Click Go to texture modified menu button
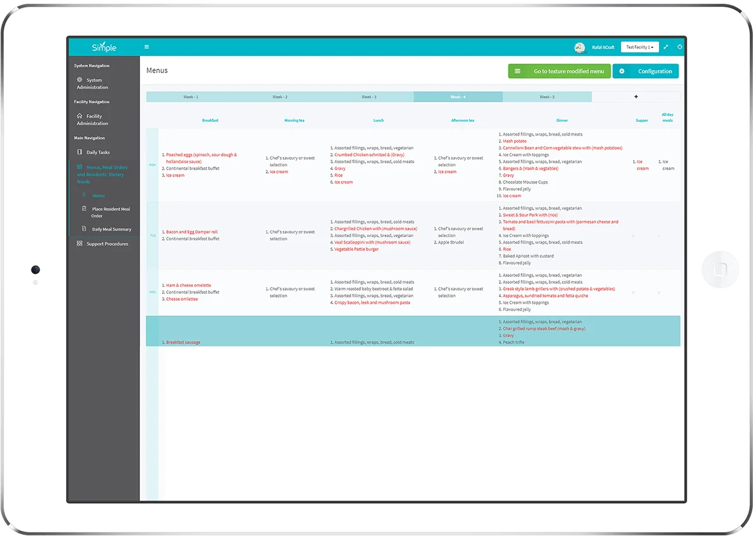This screenshot has height=536, width=756. click(x=559, y=71)
